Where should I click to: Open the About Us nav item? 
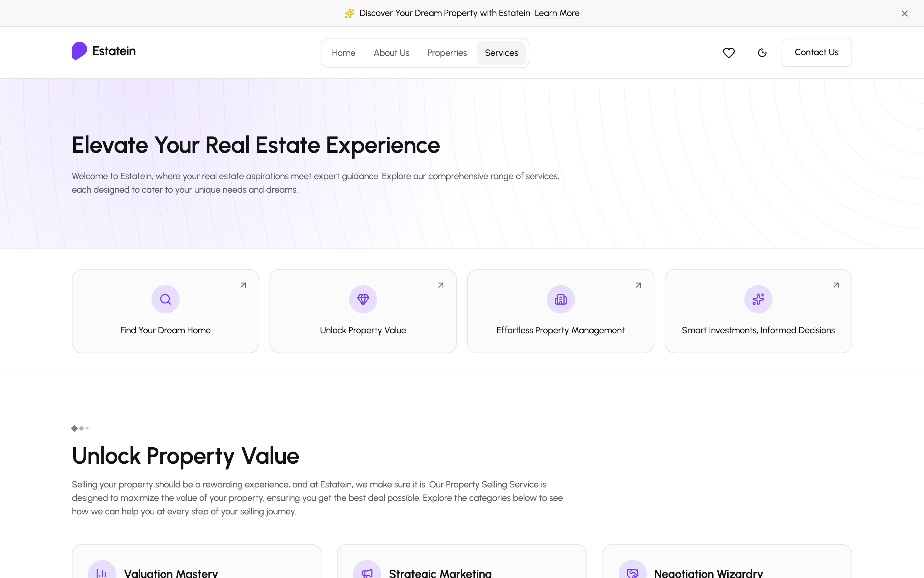click(391, 53)
